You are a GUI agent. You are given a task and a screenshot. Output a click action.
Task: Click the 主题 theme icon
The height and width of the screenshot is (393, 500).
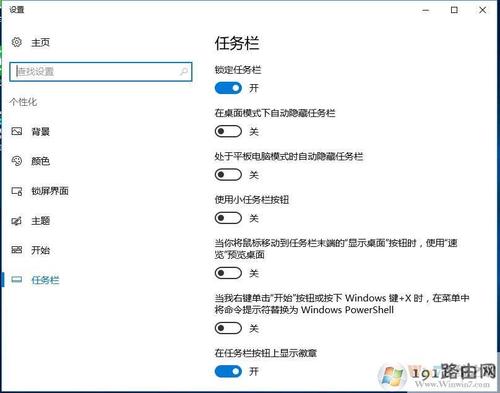(x=17, y=221)
